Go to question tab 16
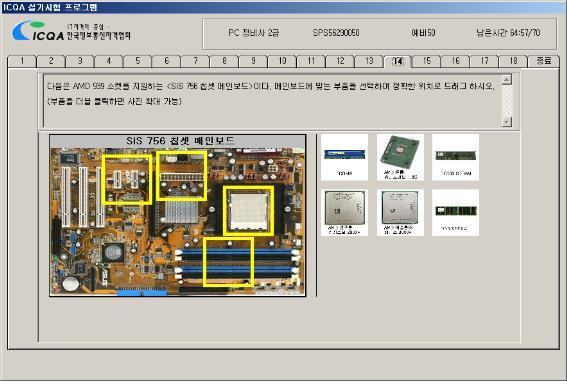This screenshot has width=567, height=385. coord(456,61)
